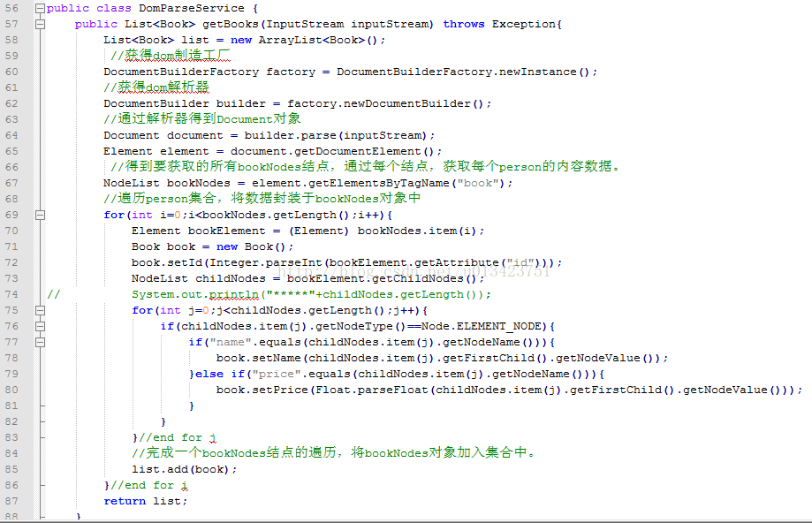Click the '//end for i' comment
Image resolution: width=812 pixels, height=523 pixels.
149,485
